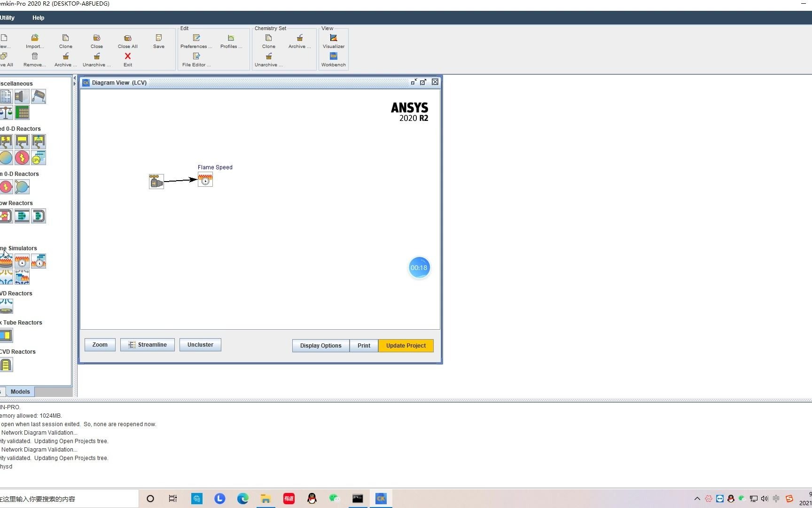Click the Close All toolbar icon
The image size is (812, 508).
point(128,38)
